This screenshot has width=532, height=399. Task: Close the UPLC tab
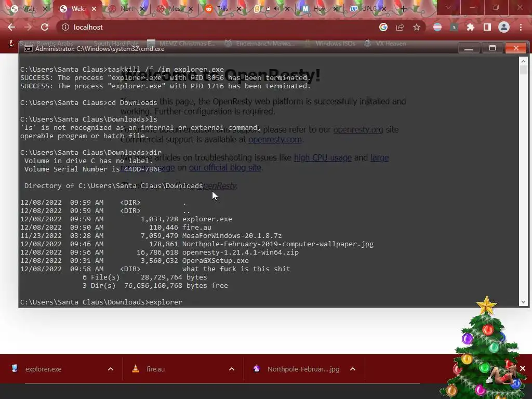[x=384, y=9]
